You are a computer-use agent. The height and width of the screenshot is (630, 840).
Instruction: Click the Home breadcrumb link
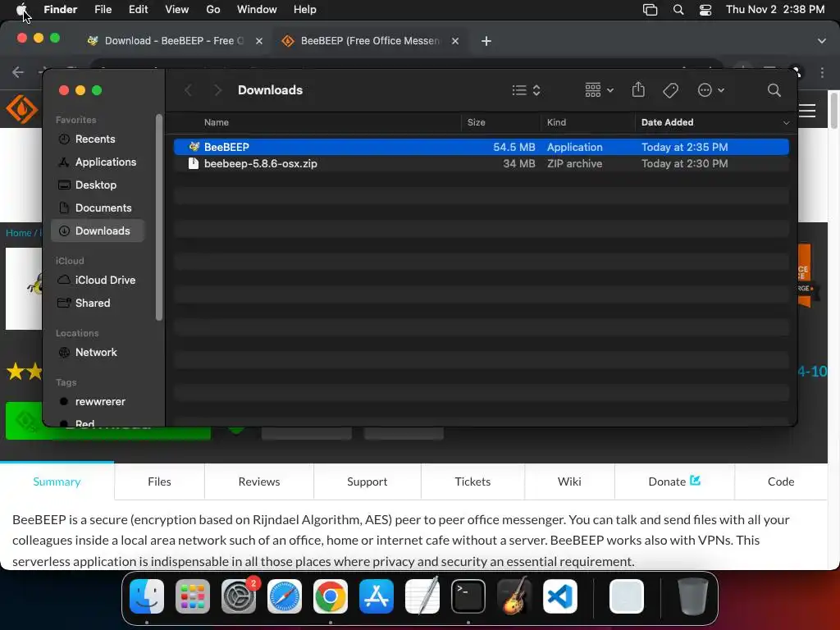18,233
